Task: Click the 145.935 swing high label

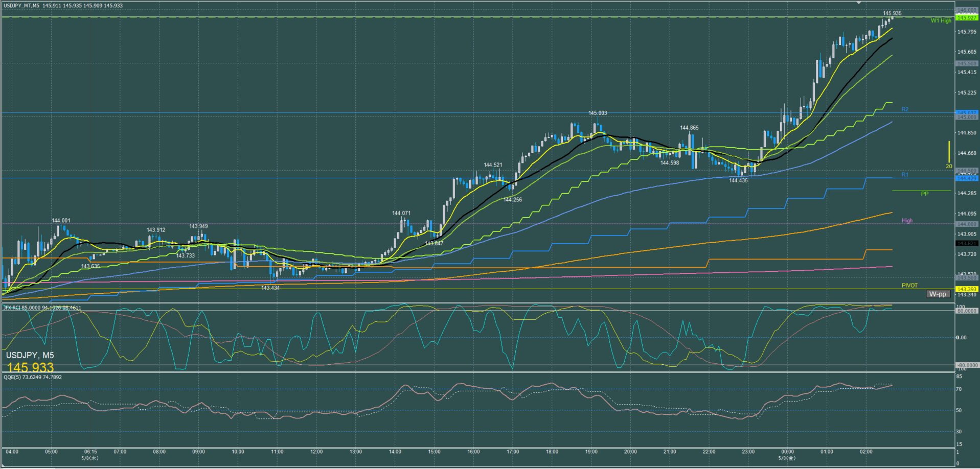Action: pyautogui.click(x=892, y=13)
